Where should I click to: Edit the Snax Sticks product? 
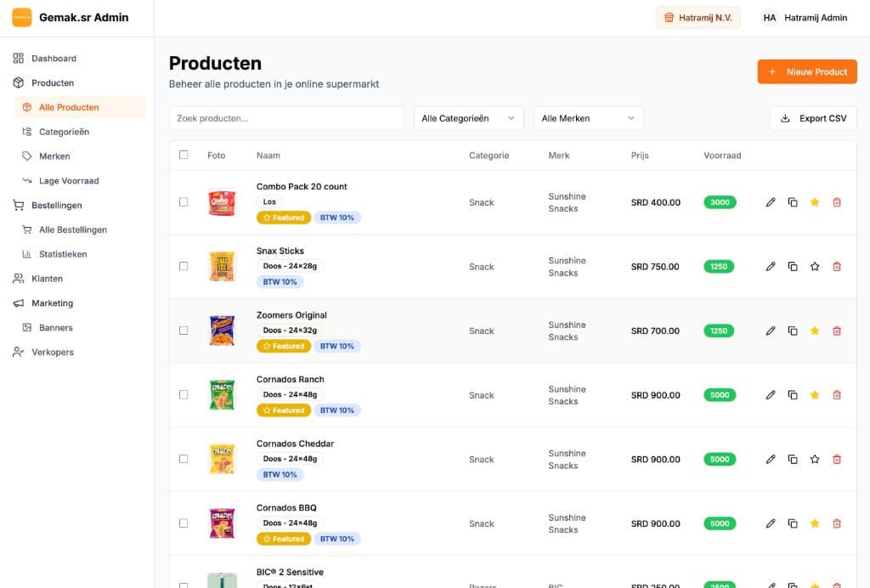click(771, 267)
